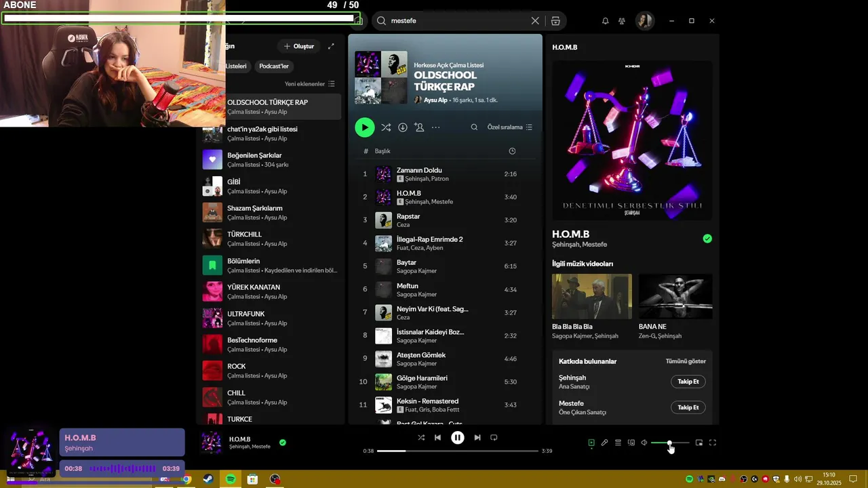Open playlist more options (three dots)

coord(436,127)
